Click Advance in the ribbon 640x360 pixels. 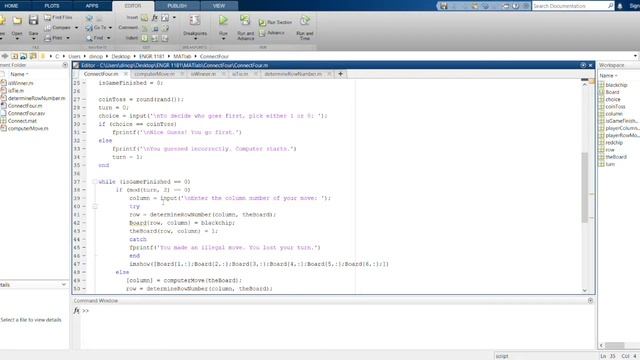coord(272,33)
